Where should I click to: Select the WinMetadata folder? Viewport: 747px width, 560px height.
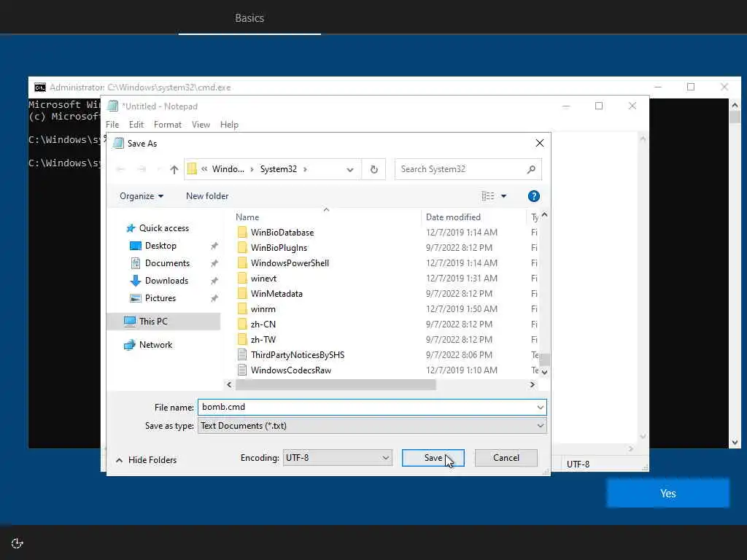click(x=276, y=293)
